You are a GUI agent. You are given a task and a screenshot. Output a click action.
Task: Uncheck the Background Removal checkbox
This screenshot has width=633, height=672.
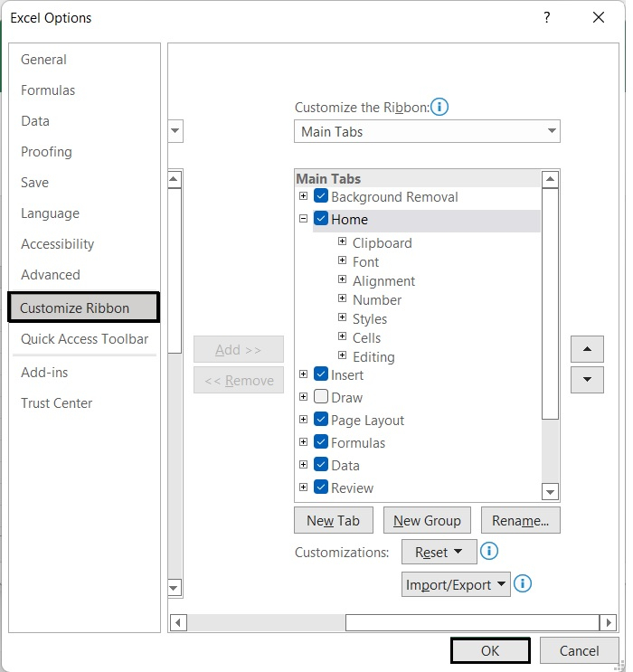(x=321, y=196)
